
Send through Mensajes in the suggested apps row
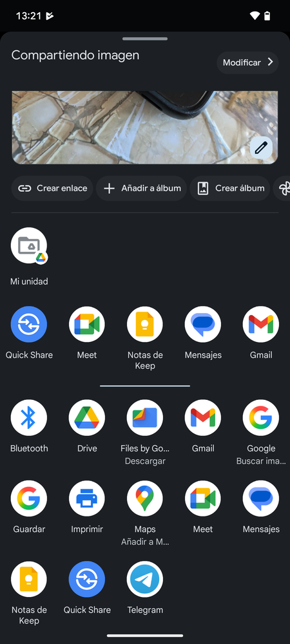[203, 324]
